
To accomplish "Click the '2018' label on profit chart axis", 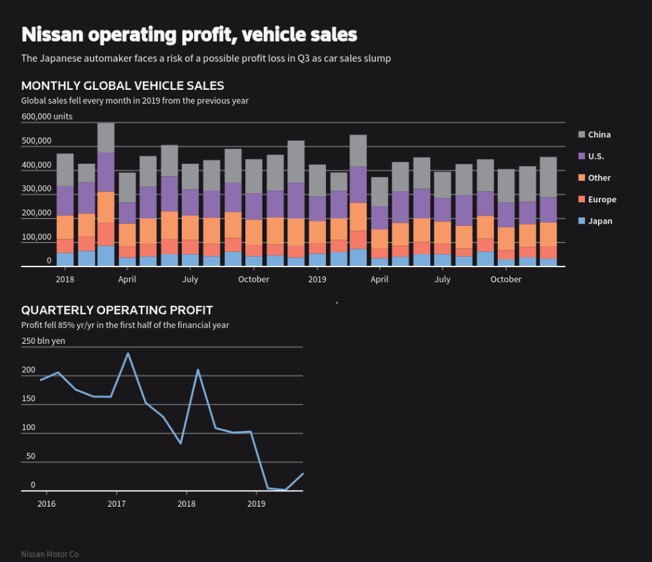I will [186, 504].
